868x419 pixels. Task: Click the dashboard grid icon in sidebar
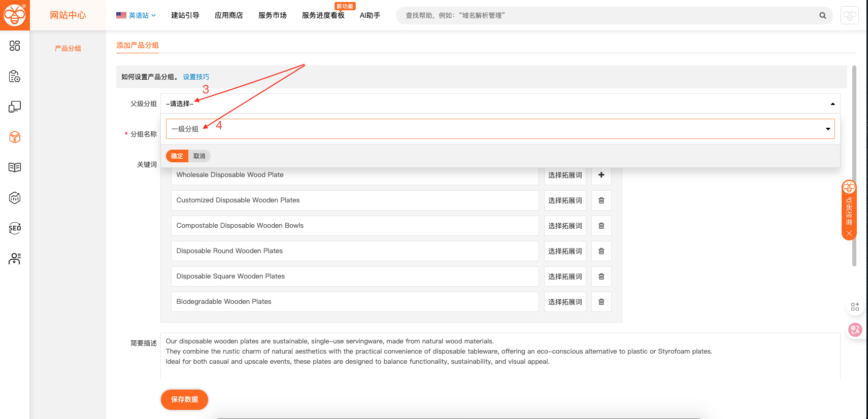point(15,46)
